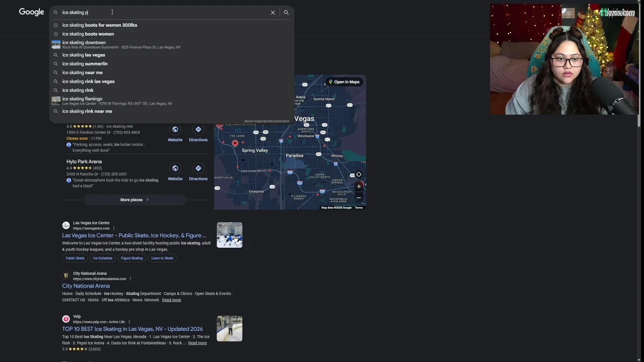This screenshot has height=362, width=644.
Task: Open three-dot menu next to lasvegasice.com
Action: [114, 228]
